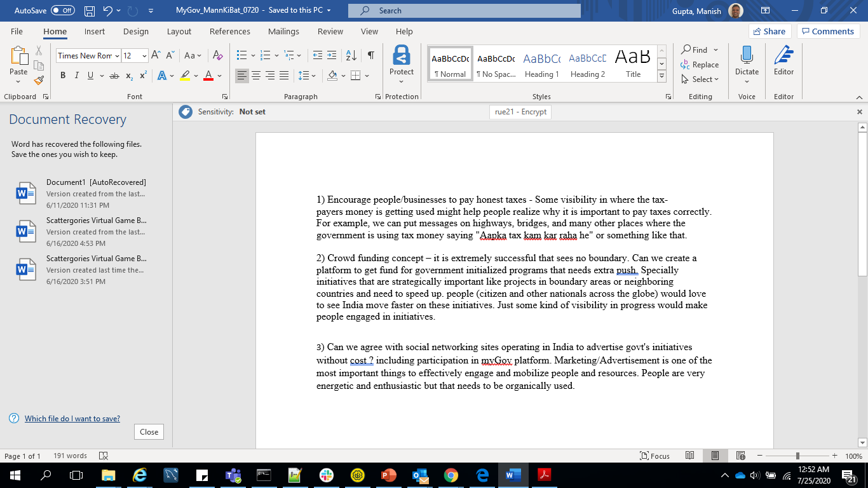The image size is (868, 488).
Task: Toggle Bold formatting
Action: 63,76
